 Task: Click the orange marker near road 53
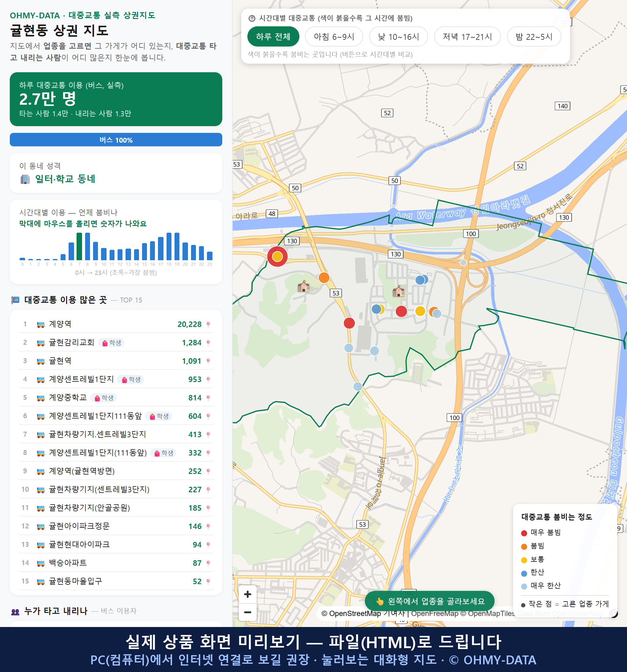pos(324,277)
